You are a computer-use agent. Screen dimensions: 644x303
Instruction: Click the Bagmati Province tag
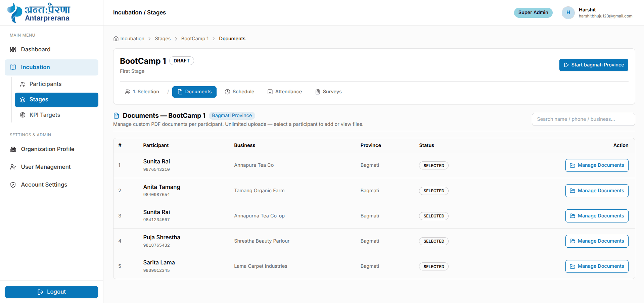pos(232,116)
